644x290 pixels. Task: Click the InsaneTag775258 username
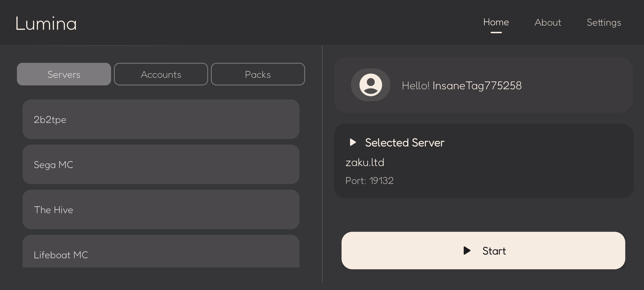(477, 86)
